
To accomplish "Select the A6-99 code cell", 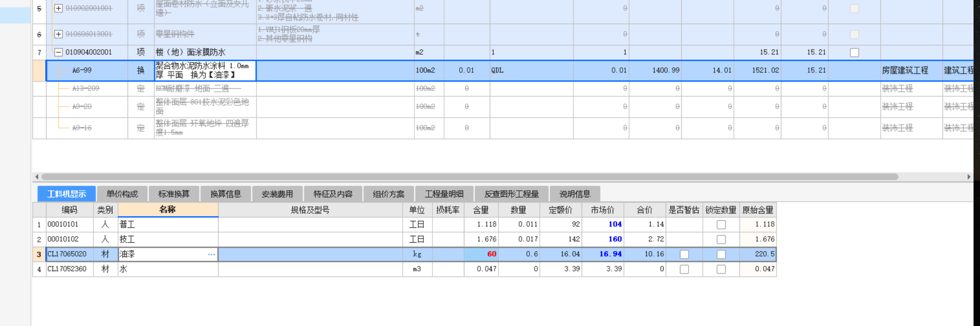I will pos(87,70).
